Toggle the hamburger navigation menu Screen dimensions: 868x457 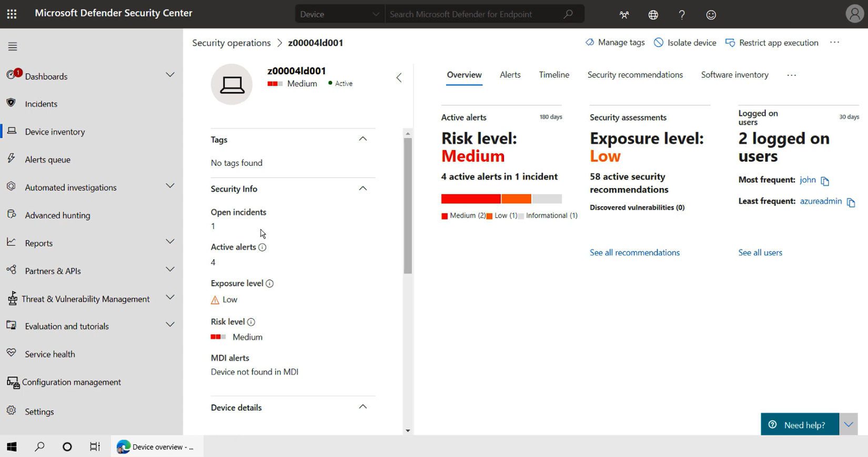13,46
